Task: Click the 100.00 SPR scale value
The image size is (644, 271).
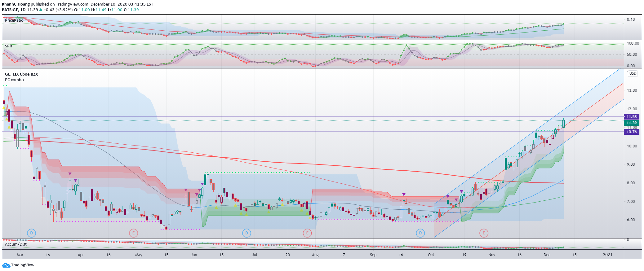Action: [633, 43]
